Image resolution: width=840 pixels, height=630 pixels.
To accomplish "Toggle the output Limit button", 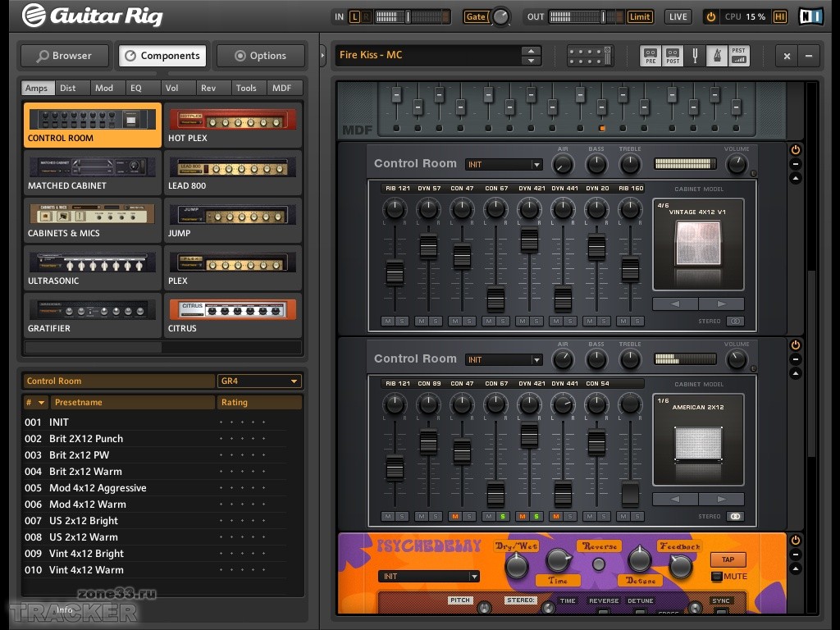I will coord(640,16).
